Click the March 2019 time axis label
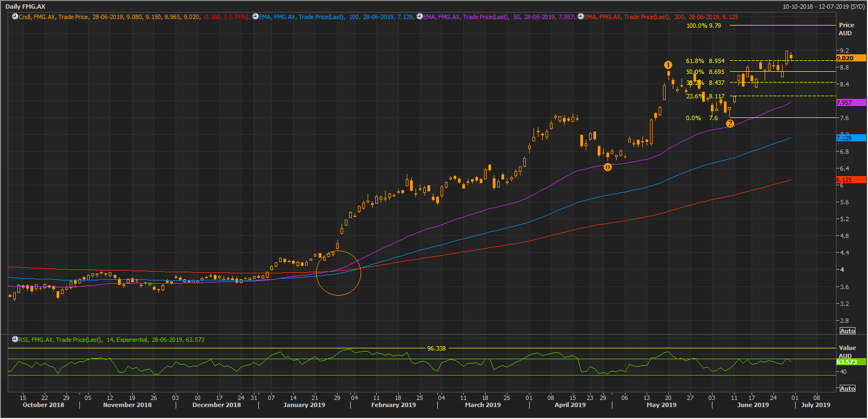The width and height of the screenshot is (868, 419). (x=482, y=405)
